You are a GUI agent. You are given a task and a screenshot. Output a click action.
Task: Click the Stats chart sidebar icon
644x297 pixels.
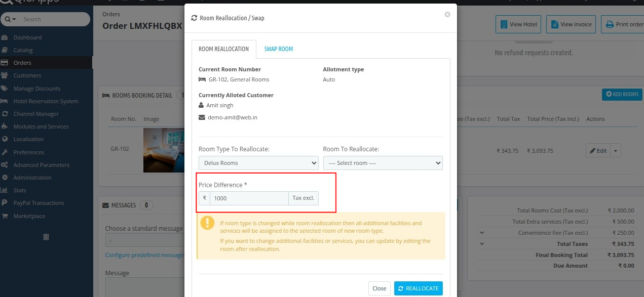[x=5, y=190]
